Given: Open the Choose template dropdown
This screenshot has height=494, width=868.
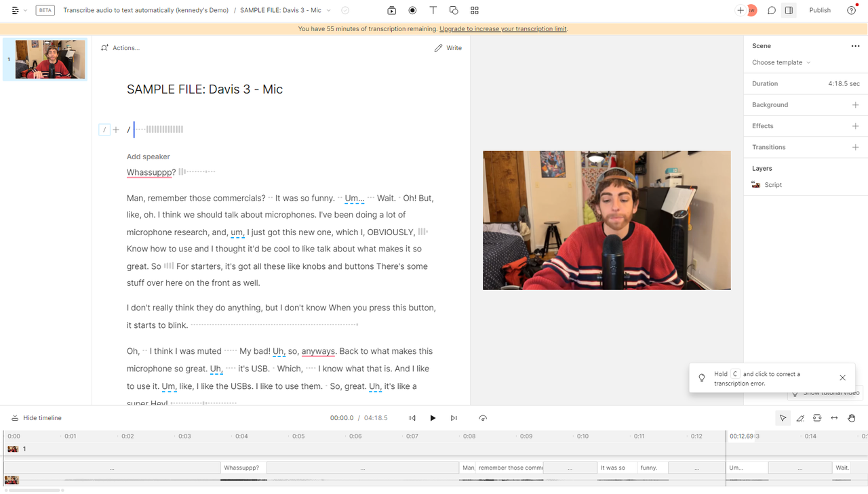Looking at the screenshot, I should coord(780,62).
